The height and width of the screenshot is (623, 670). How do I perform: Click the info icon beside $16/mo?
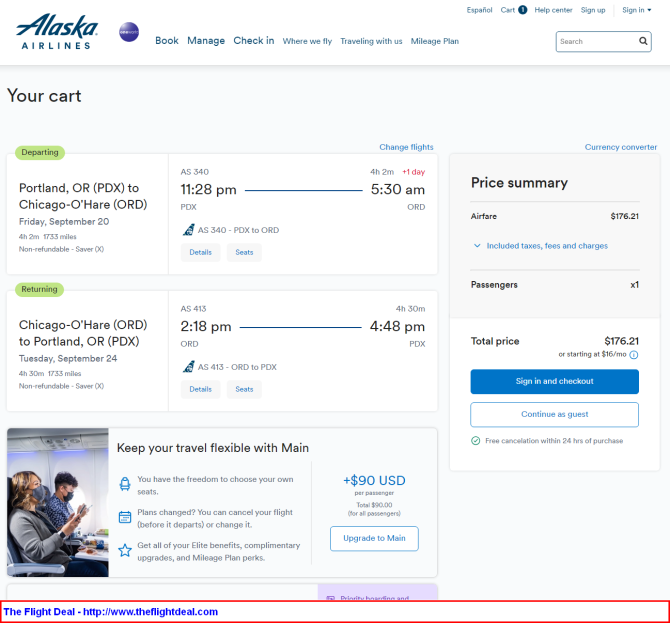coord(634,355)
